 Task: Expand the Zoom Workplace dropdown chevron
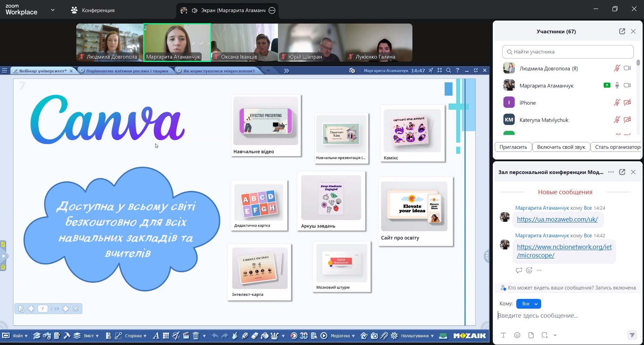53,10
